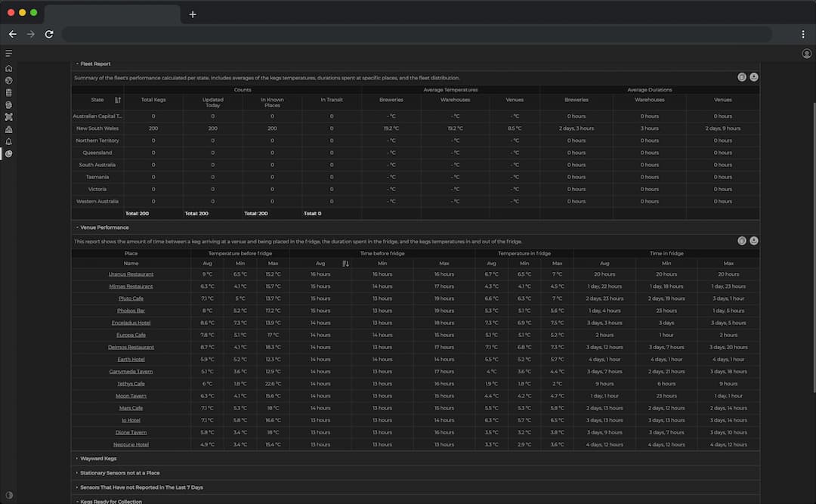Download the Venue Performance report
Viewport: 816px width, 504px height.
point(753,241)
